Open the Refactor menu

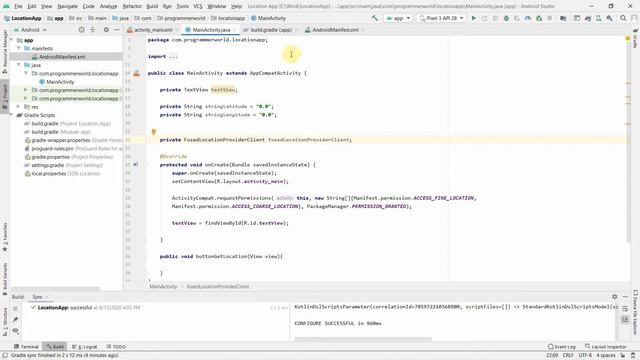(x=132, y=6)
